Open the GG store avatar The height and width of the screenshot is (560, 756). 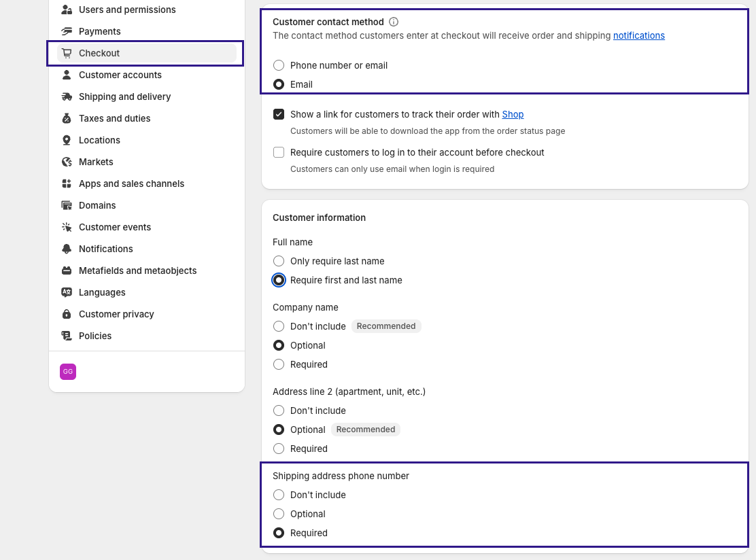(68, 372)
